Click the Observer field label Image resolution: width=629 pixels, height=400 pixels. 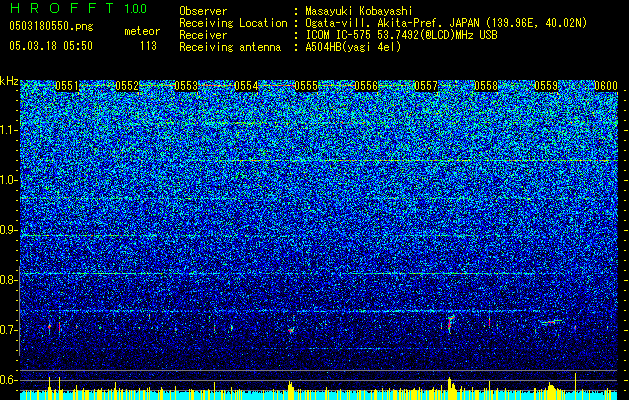pyautogui.click(x=203, y=11)
